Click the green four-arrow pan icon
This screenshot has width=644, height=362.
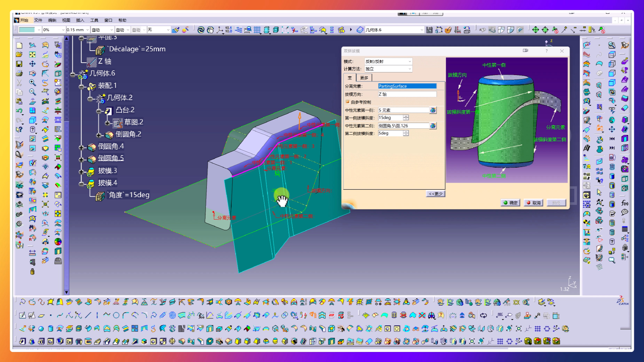(536, 30)
